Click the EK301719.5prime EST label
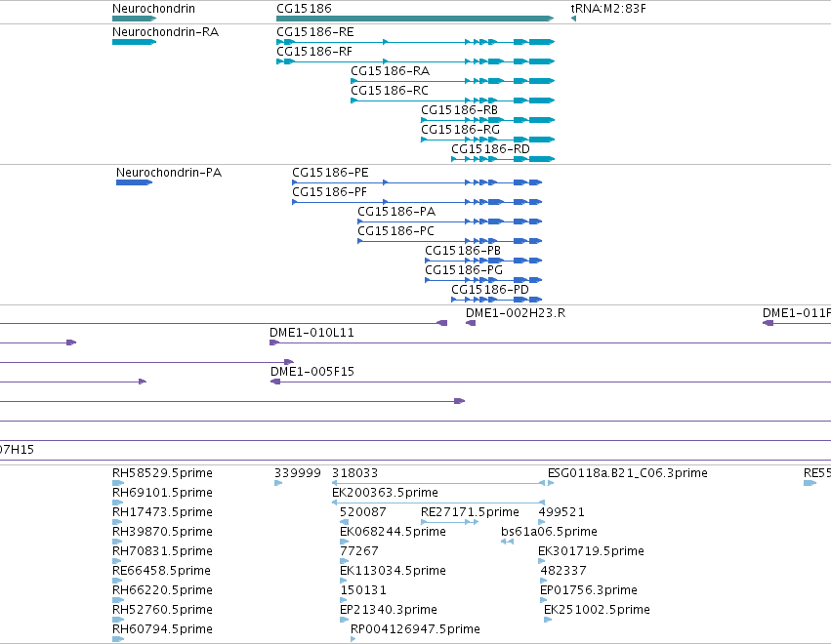Image resolution: width=831 pixels, height=644 pixels. [591, 551]
